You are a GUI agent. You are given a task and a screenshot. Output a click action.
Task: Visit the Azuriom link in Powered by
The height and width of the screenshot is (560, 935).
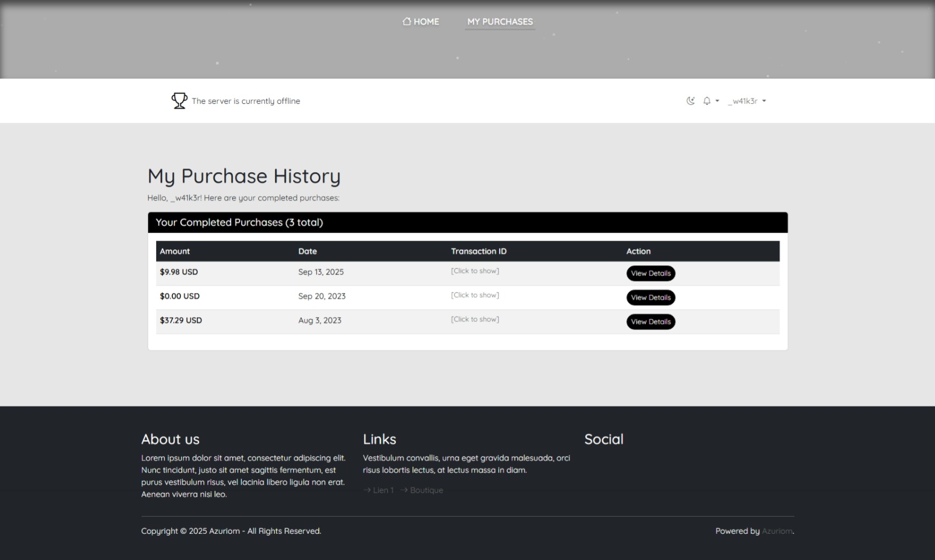(777, 531)
